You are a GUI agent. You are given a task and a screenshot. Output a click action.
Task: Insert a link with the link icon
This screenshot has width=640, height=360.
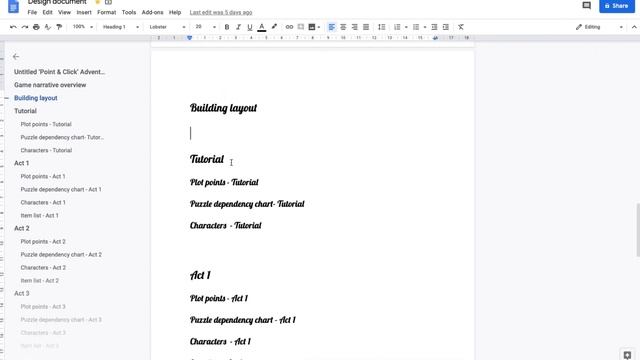pos(289,27)
